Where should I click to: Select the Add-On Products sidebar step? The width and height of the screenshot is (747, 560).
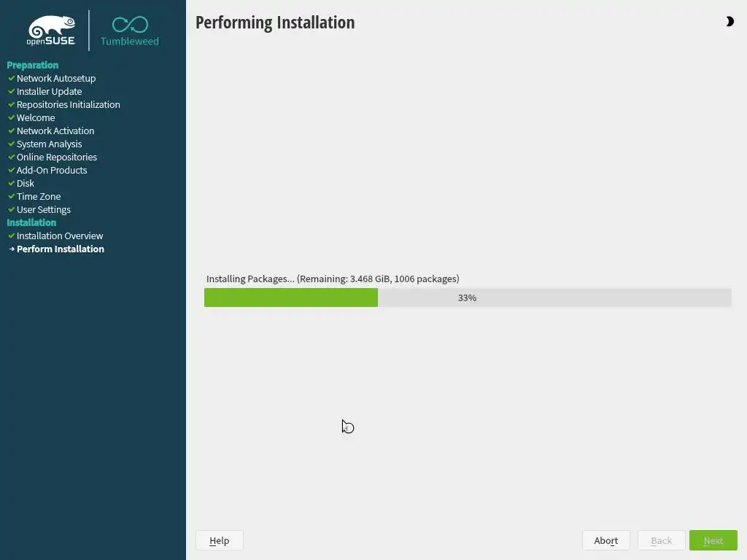52,170
